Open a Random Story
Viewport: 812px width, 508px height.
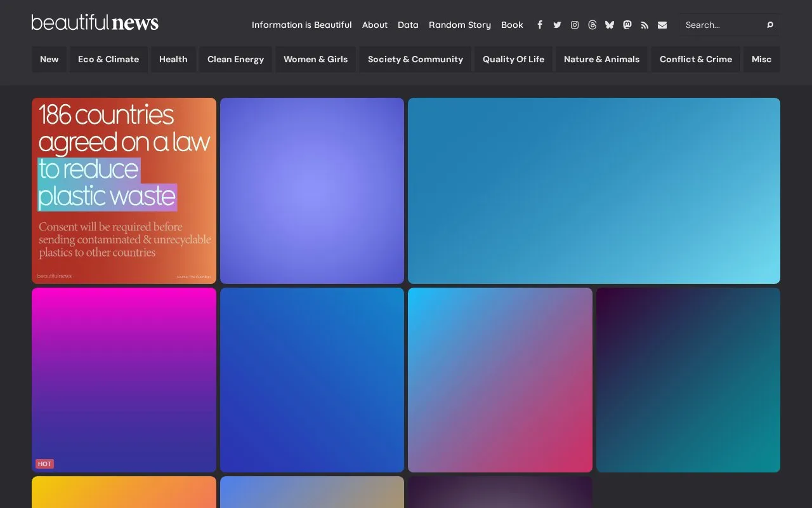[x=460, y=25]
